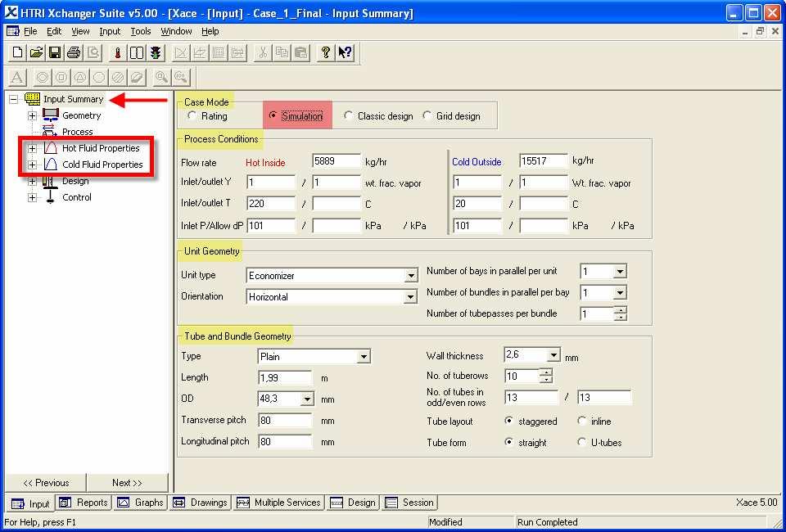Image resolution: width=786 pixels, height=532 pixels.
Task: Expand the Hot Fluid Properties node
Action: [32, 148]
